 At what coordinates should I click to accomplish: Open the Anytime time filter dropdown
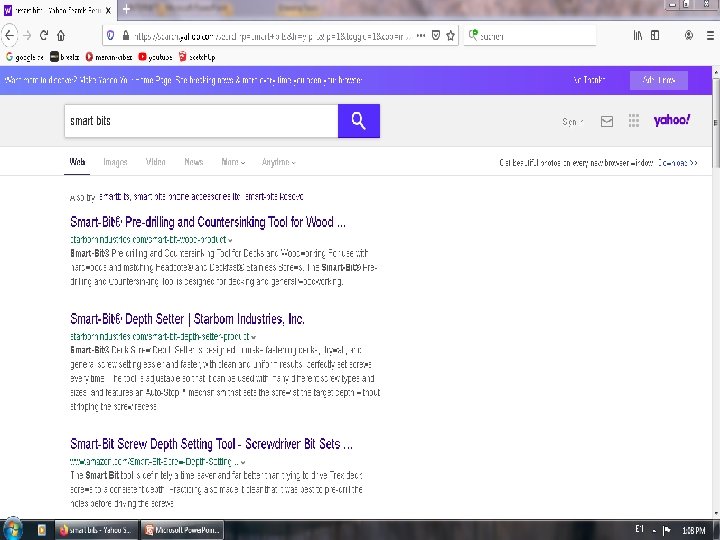279,162
